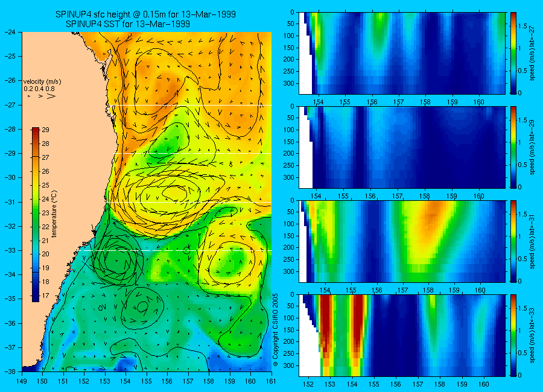Image resolution: width=543 pixels, height=392 pixels.
Task: Click the "temperature (°C)" colorbar label
Action: click(x=54, y=214)
